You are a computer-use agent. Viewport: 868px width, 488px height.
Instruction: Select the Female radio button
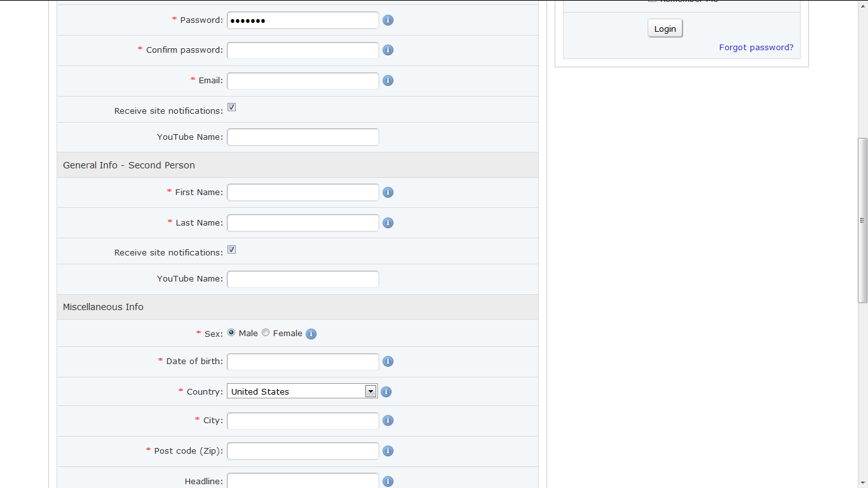tap(266, 333)
